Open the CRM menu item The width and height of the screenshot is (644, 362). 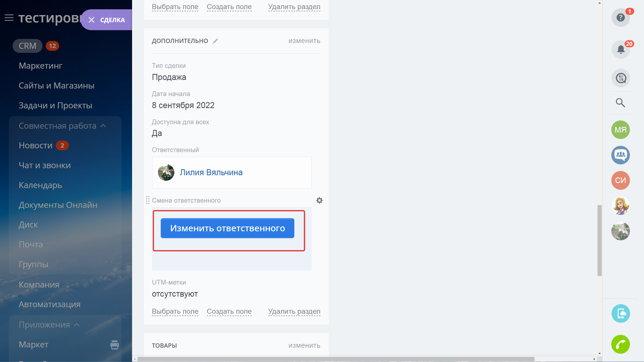point(27,46)
